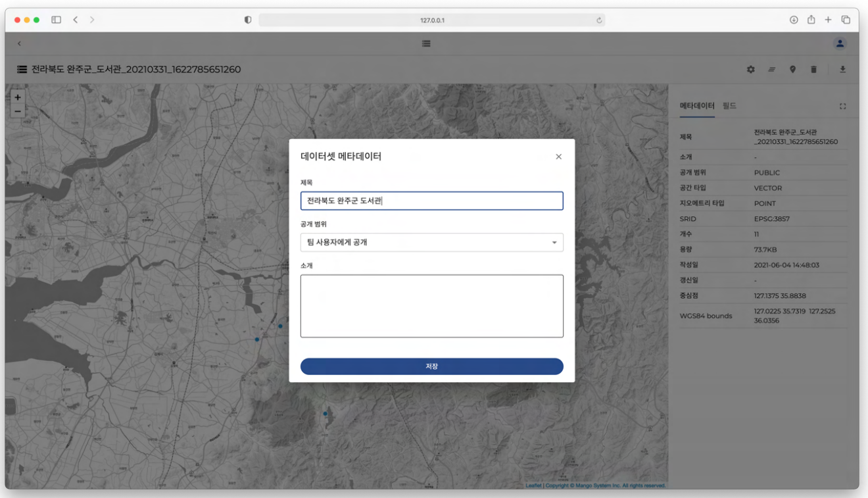Click the center list menu icon
The image size is (868, 498).
(x=426, y=43)
